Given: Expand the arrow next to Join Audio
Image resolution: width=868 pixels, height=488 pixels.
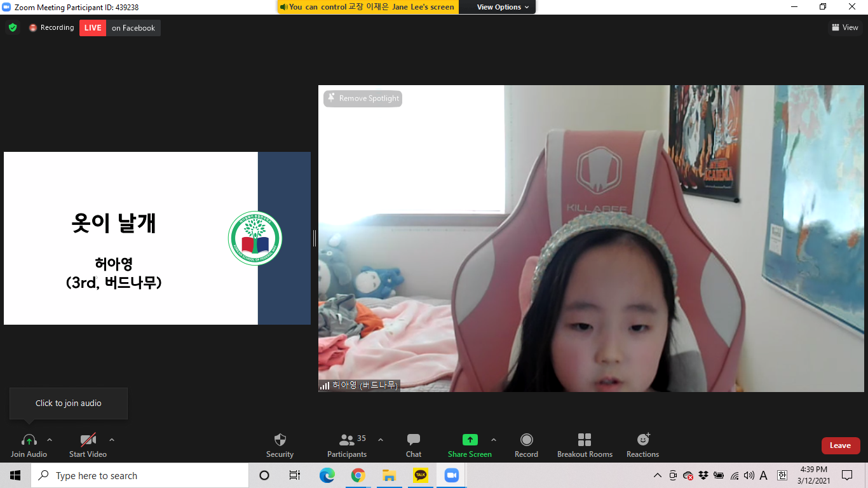Looking at the screenshot, I should [x=50, y=440].
